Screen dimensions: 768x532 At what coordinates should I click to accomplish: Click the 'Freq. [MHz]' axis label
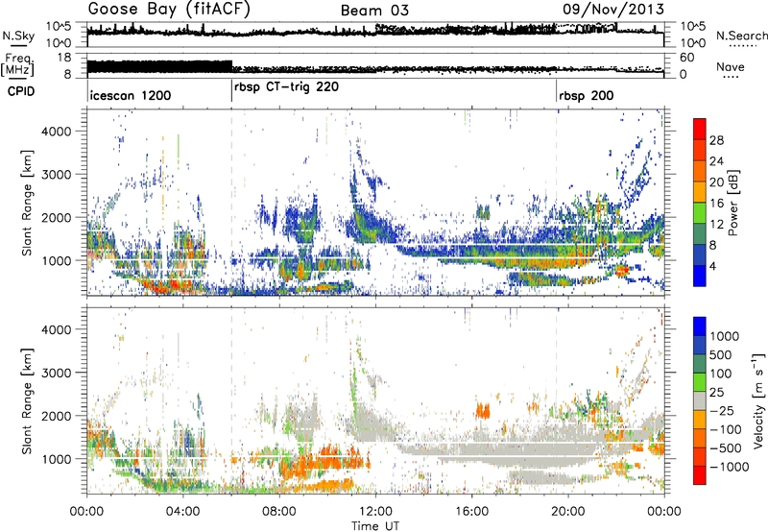(x=18, y=65)
